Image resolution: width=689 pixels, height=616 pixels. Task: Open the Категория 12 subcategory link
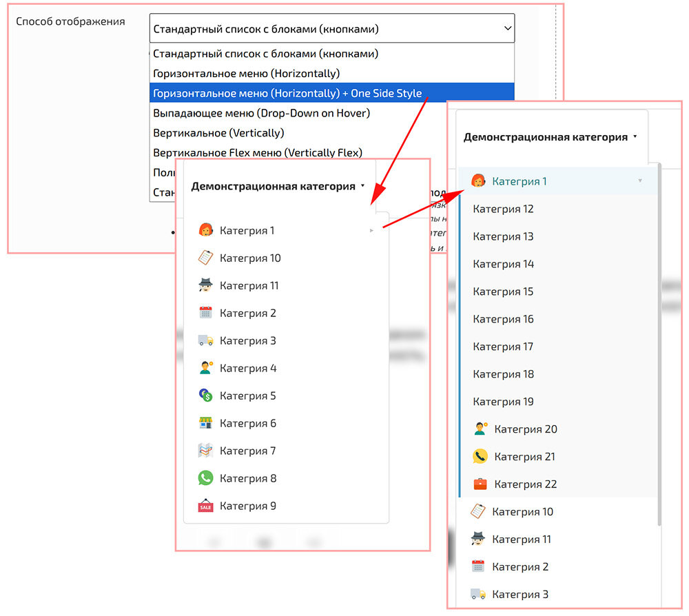503,209
